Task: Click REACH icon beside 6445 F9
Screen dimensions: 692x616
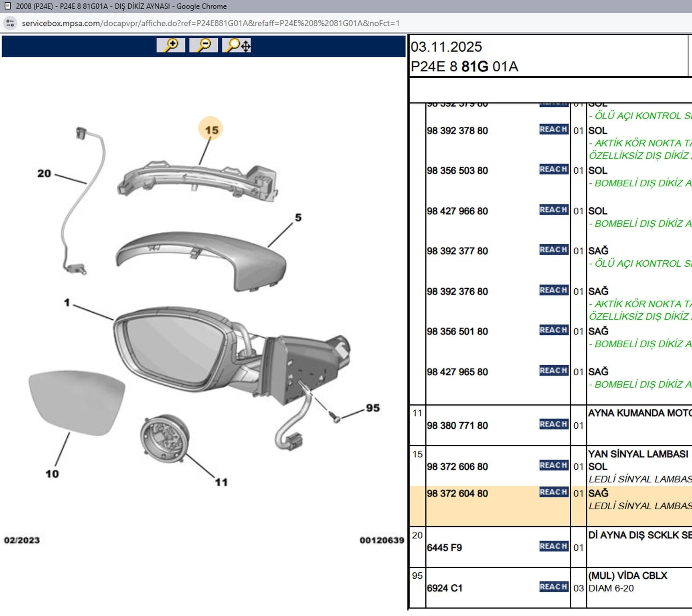Action: click(x=554, y=546)
